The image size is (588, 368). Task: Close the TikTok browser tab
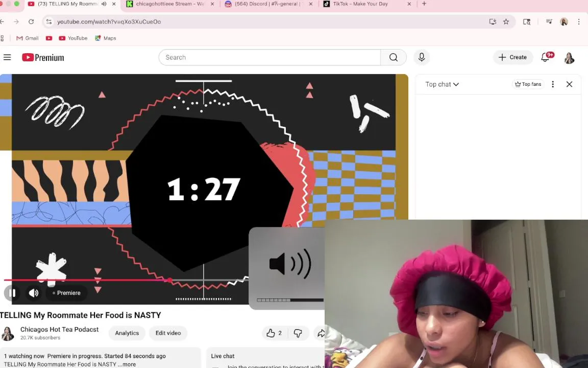pyautogui.click(x=409, y=4)
